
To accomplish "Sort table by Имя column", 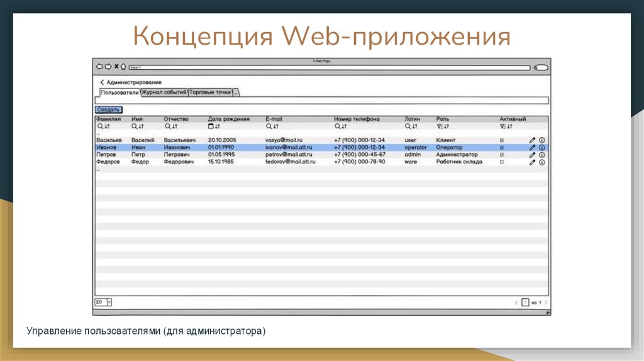I will point(142,126).
